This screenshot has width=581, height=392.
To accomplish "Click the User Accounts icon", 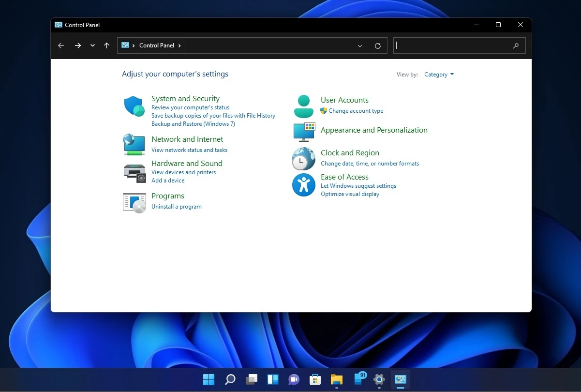I will click(x=303, y=105).
